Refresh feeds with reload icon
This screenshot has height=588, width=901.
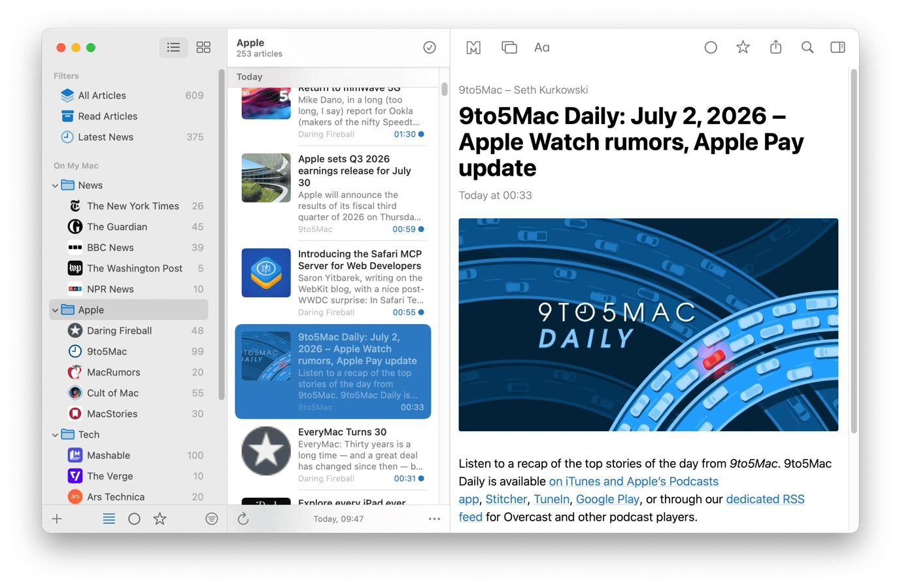pyautogui.click(x=243, y=519)
